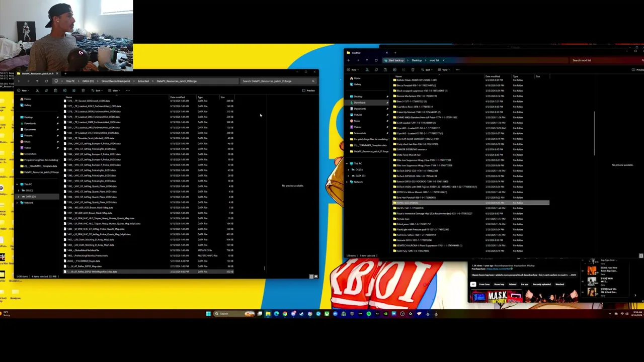Image resolution: width=644 pixels, height=362 pixels.
Task: Select the 'Recently uploaded' chip on YouTube
Action: point(541,285)
